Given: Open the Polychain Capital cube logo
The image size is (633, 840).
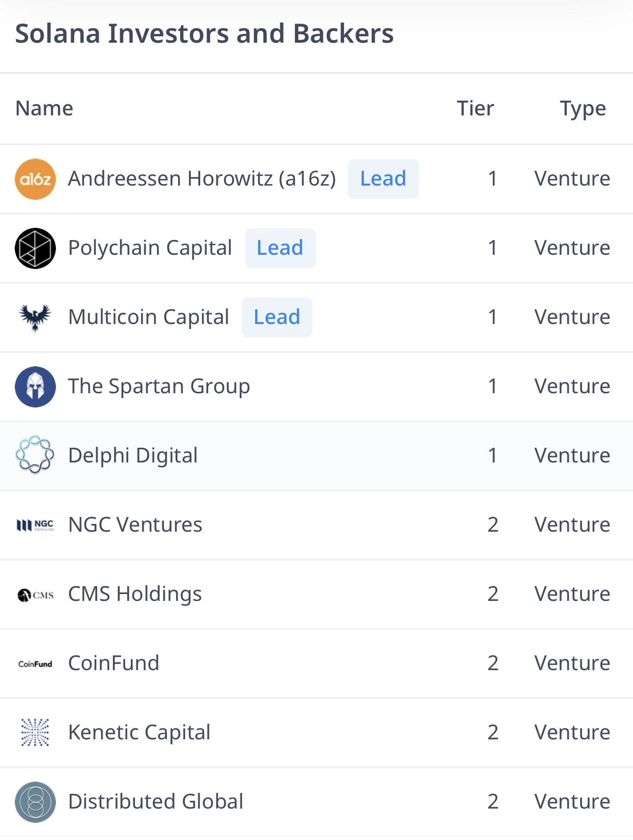Looking at the screenshot, I should [35, 248].
